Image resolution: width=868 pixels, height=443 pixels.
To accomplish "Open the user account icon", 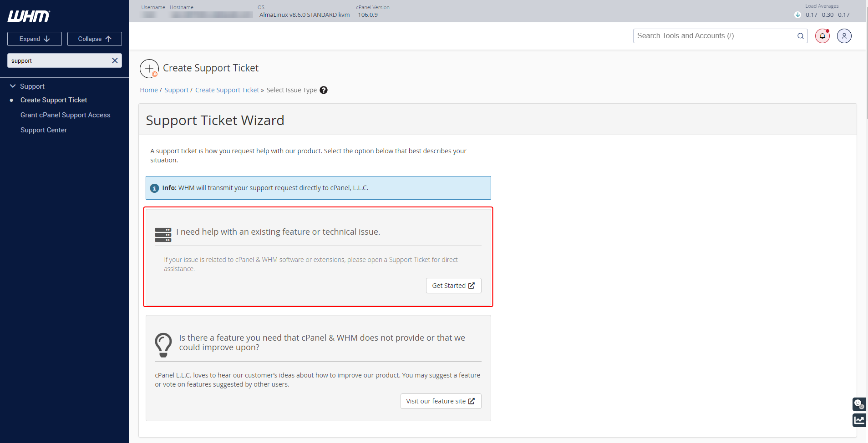I will 844,36.
